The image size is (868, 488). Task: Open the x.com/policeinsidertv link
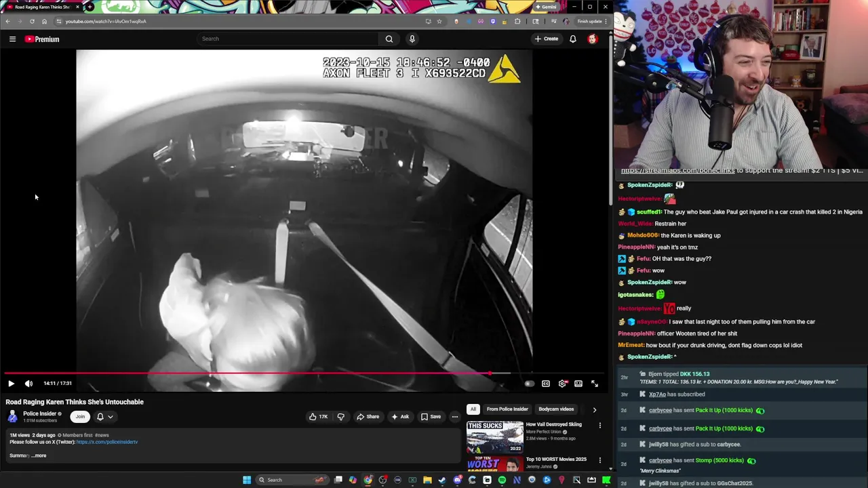(x=107, y=442)
